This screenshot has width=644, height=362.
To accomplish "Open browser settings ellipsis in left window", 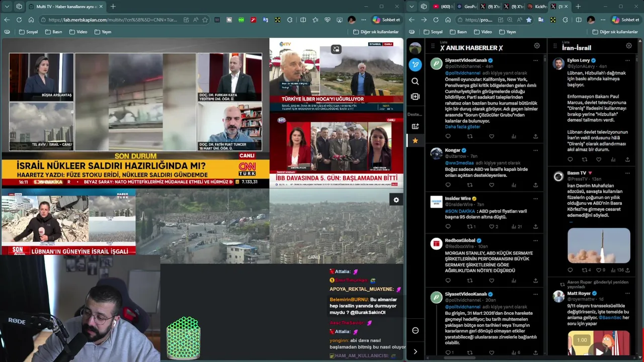I will click(363, 20).
